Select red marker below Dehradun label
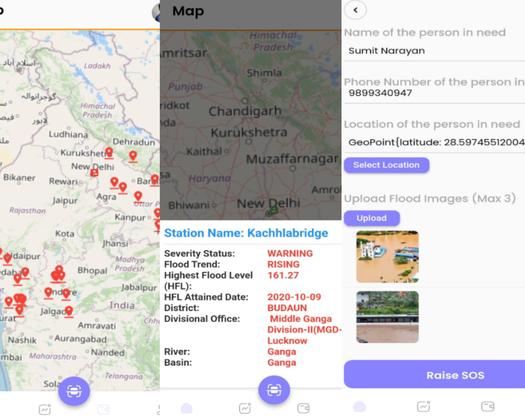Screen dimensions: 525x420 pyautogui.click(x=133, y=156)
